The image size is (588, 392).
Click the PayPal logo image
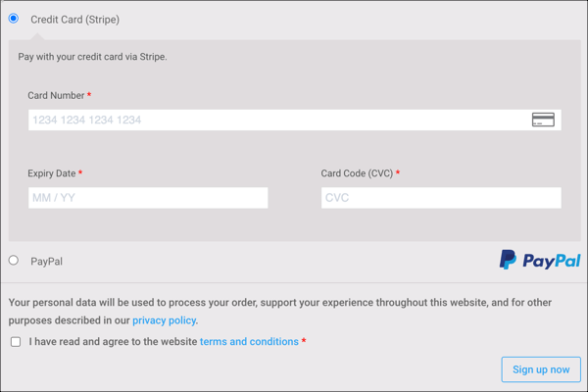coord(540,260)
